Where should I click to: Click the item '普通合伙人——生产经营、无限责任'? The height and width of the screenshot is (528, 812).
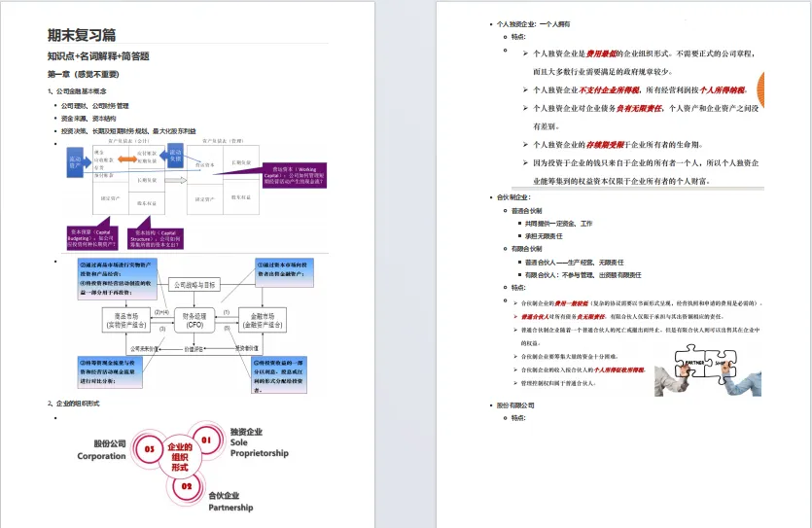click(x=575, y=263)
